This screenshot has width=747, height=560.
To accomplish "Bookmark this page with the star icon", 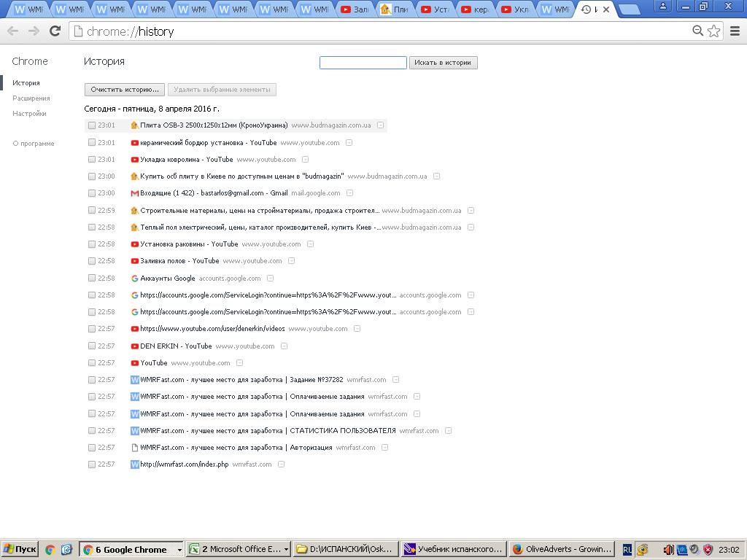I will [713, 31].
